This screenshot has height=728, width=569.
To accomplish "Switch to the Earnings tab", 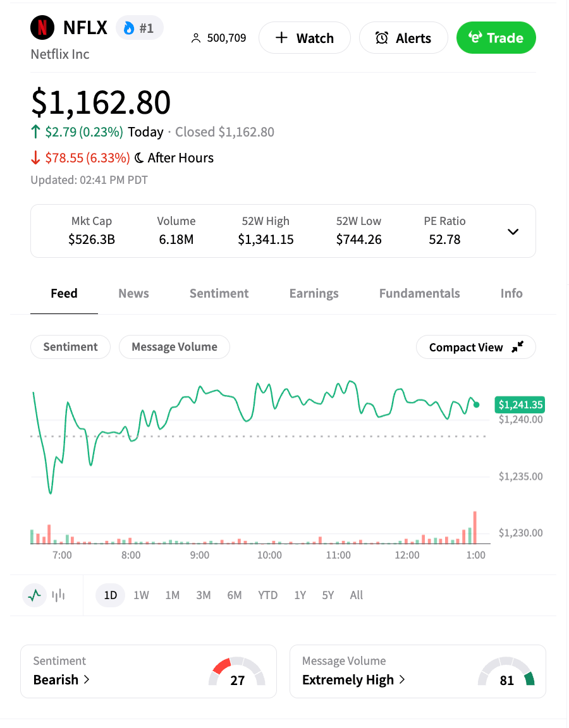I will (x=314, y=293).
